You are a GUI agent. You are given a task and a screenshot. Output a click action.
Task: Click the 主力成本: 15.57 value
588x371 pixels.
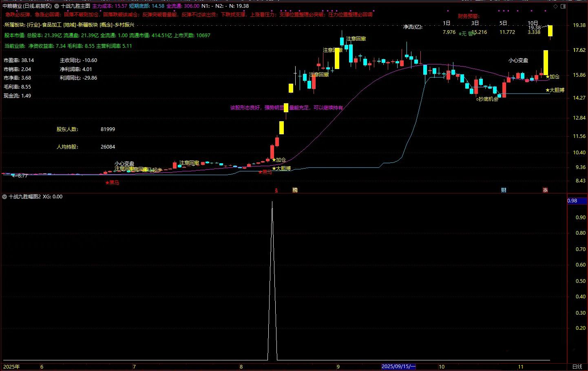click(x=110, y=6)
